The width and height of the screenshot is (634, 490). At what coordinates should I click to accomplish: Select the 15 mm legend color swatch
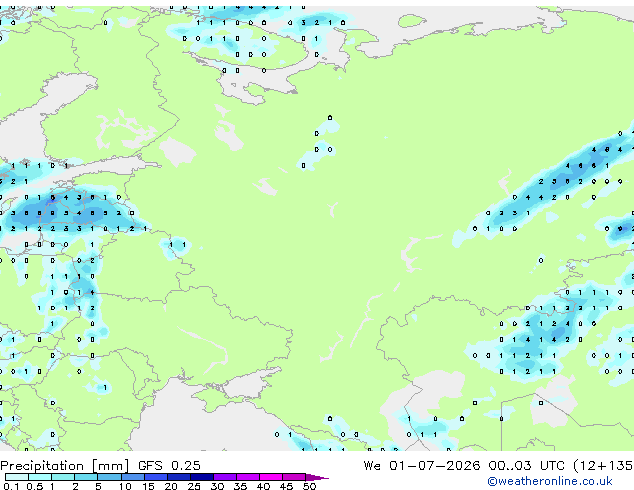point(155,477)
